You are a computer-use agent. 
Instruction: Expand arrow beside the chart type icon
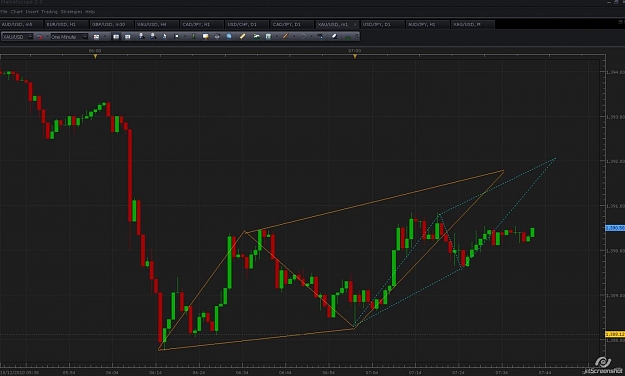[105, 37]
